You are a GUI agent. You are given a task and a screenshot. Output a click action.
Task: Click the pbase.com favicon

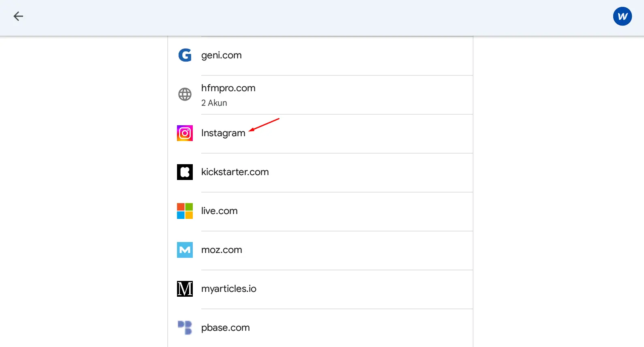tap(185, 328)
